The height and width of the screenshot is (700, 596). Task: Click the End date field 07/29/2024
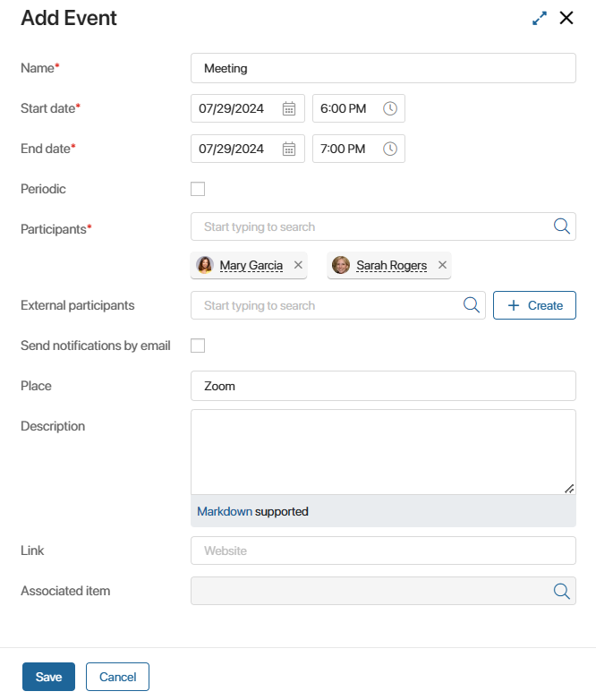[248, 149]
